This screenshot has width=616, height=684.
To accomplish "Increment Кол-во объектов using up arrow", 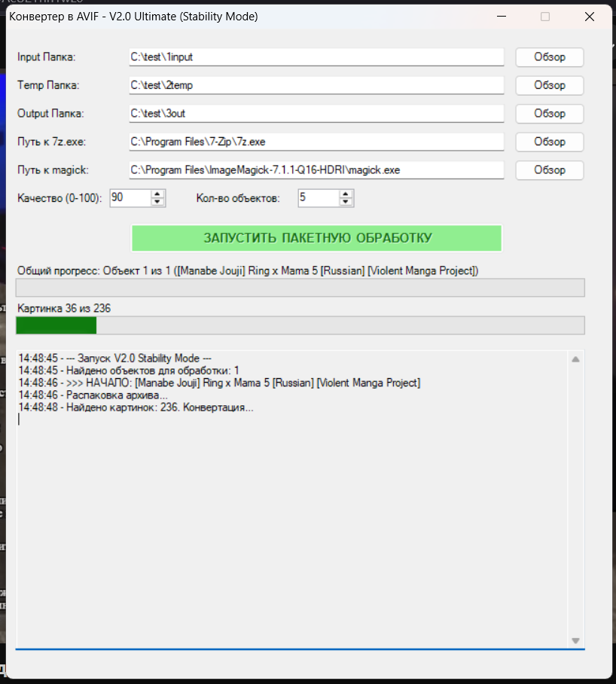I will click(346, 194).
